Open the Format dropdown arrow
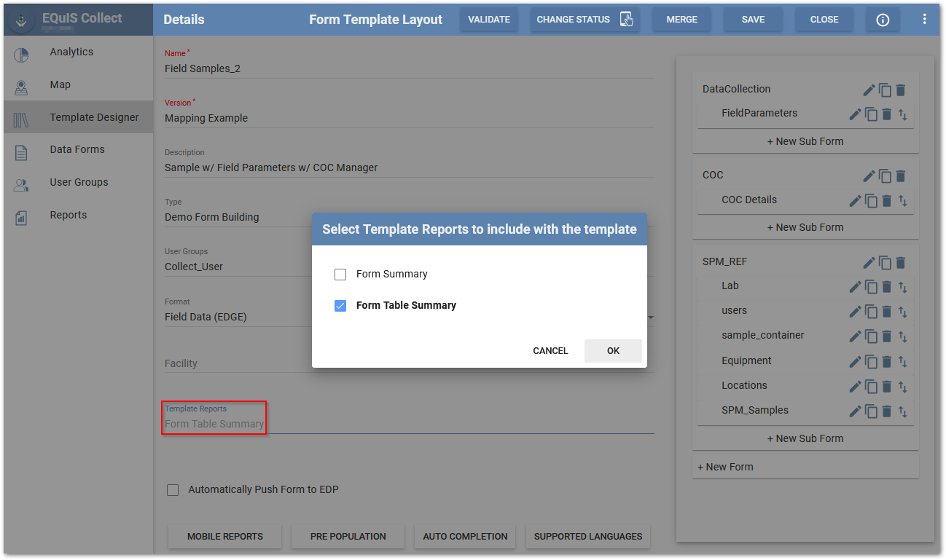The width and height of the screenshot is (946, 560). [649, 316]
